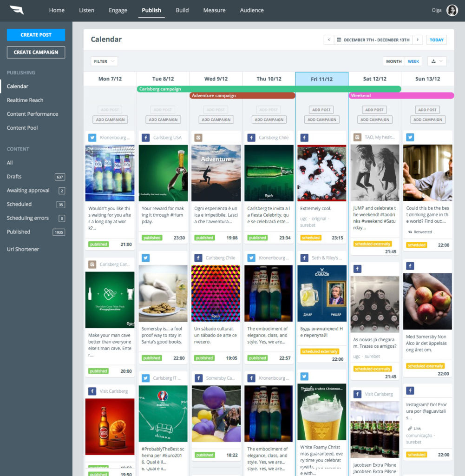The height and width of the screenshot is (476, 465).
Task: Click the Twitter icon on the Carlsberg IT post
Action: pos(145,378)
